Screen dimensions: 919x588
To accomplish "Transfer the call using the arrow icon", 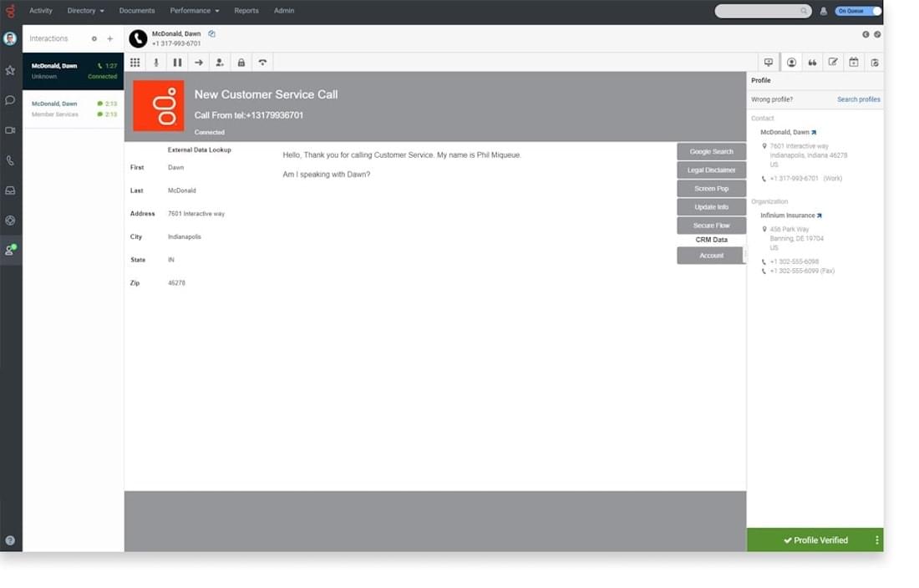I will click(x=198, y=62).
